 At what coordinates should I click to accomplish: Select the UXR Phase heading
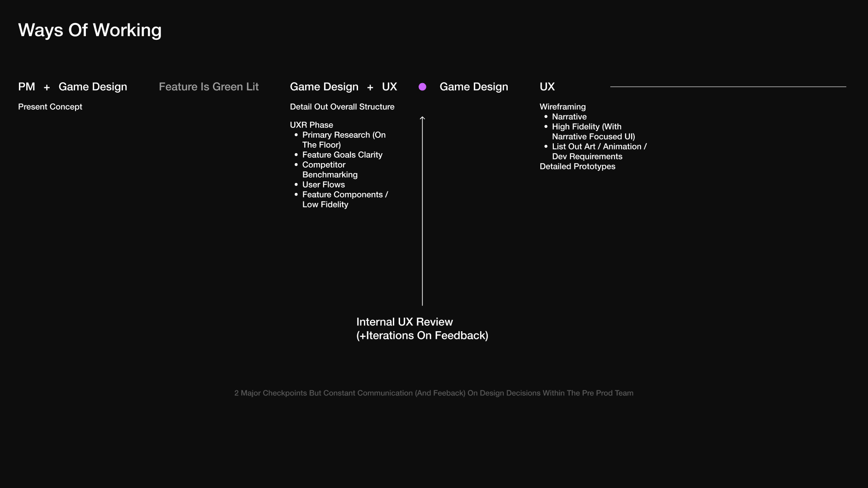(x=311, y=125)
